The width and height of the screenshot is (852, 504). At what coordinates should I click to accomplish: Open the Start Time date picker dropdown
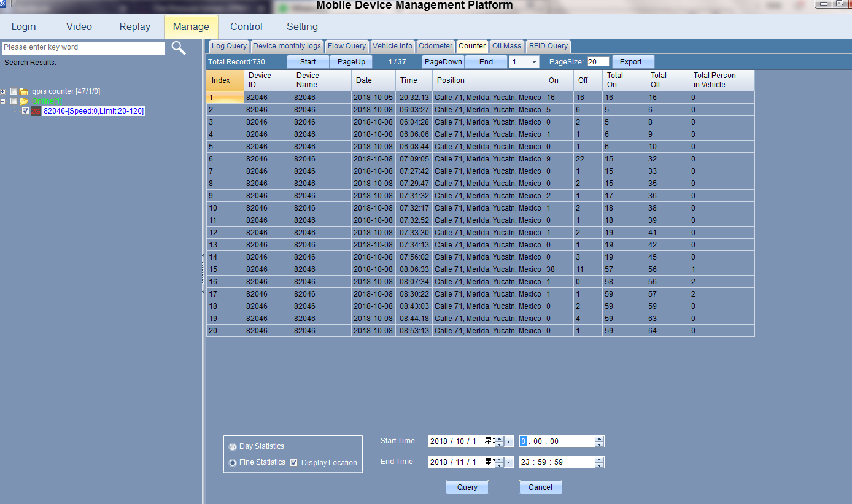pos(509,441)
